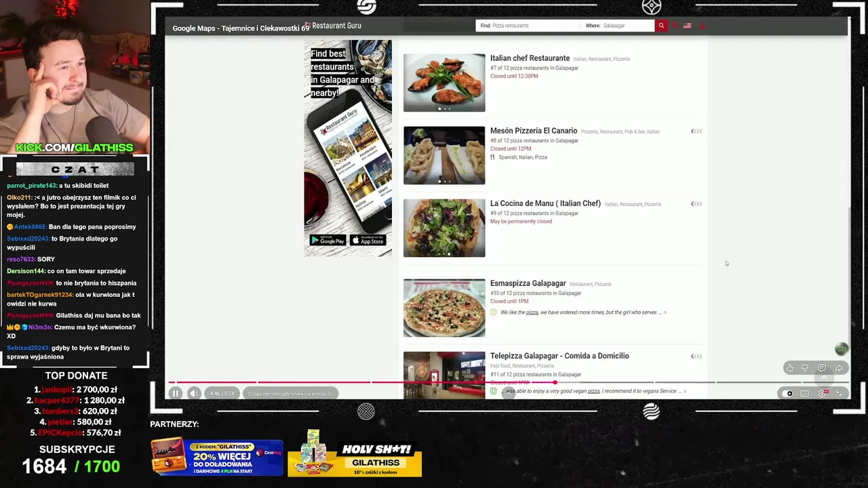The image size is (868, 488).
Task: Click chat message from Ni3m3n
Action: pos(71,331)
